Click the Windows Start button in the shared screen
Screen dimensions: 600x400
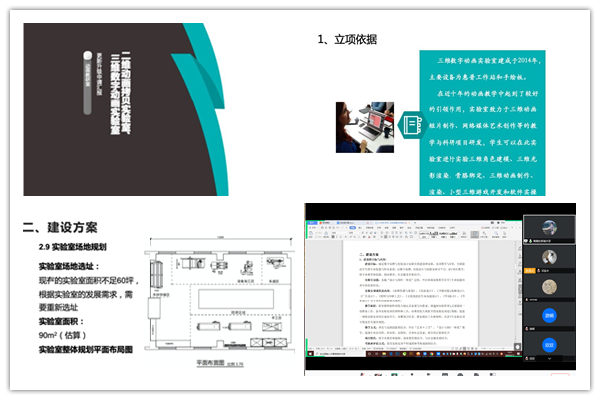click(x=310, y=354)
